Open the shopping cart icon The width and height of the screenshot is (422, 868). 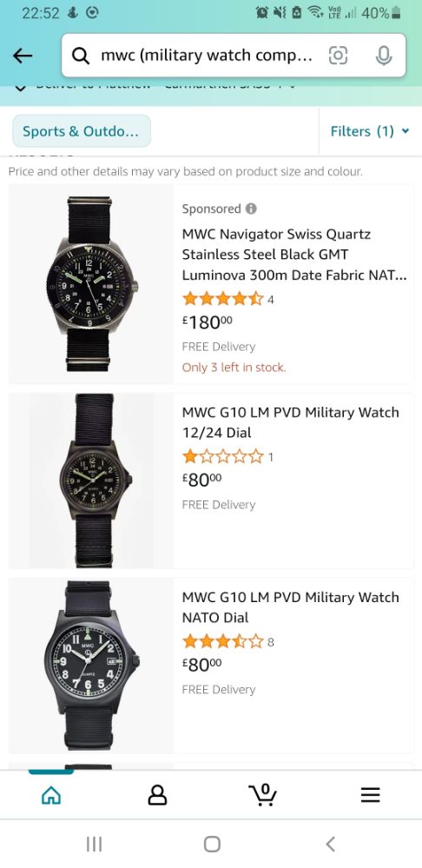[263, 795]
